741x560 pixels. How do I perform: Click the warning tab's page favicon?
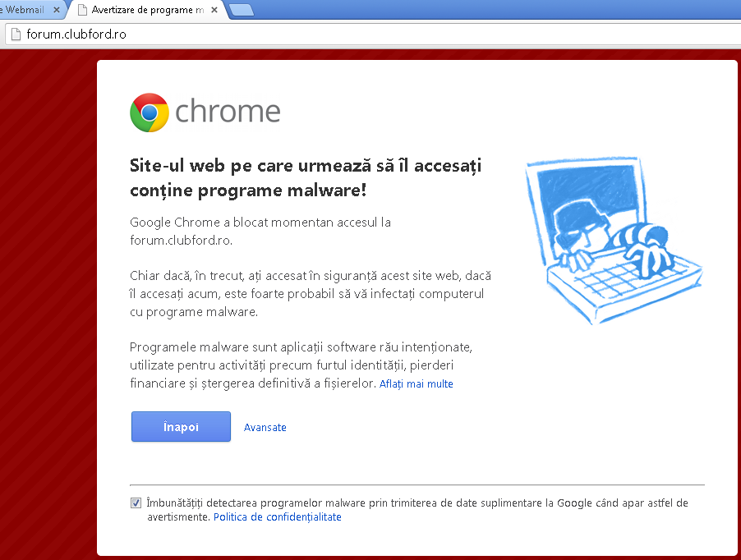(82, 10)
